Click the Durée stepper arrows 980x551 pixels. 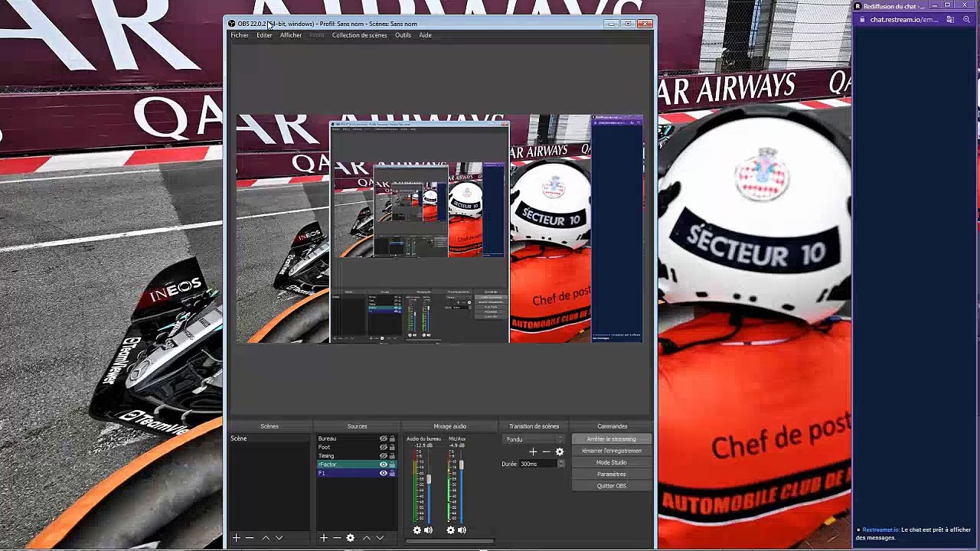pos(561,464)
